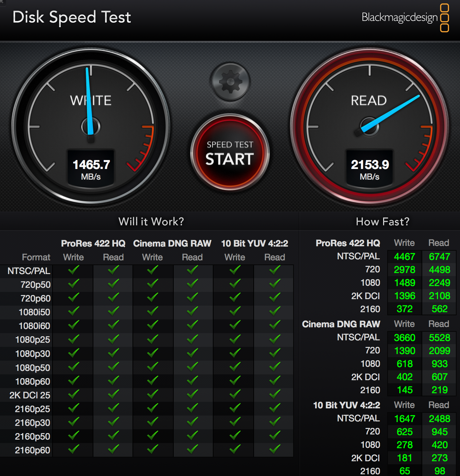This screenshot has width=460, height=476.
Task: Click ProRes 720 write value 2978
Action: click(x=404, y=270)
